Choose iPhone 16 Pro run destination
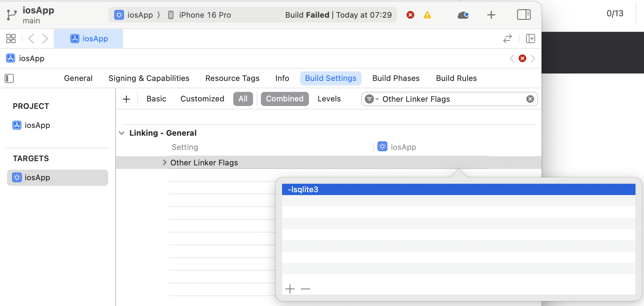The width and height of the screenshot is (644, 306). pyautogui.click(x=199, y=15)
